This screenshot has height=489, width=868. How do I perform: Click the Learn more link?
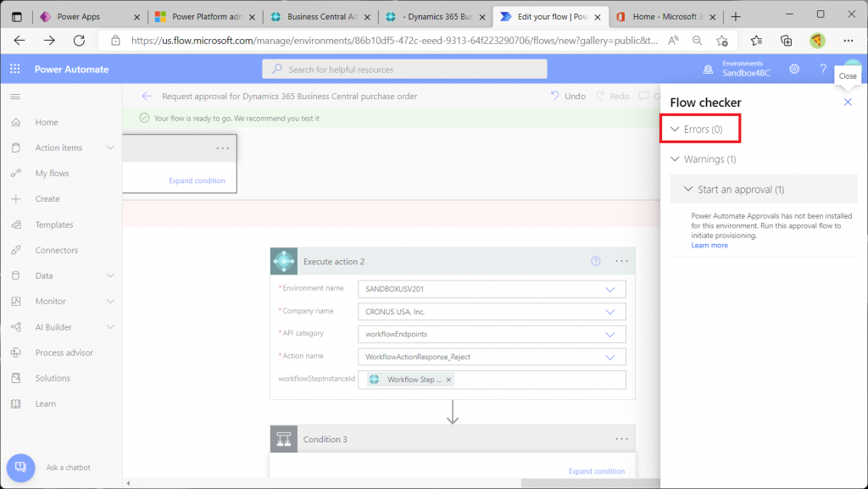point(709,246)
